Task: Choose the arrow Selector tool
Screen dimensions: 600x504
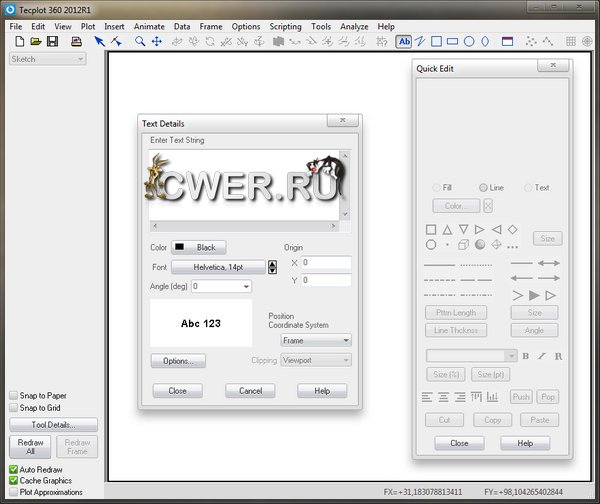Action: click(x=99, y=41)
